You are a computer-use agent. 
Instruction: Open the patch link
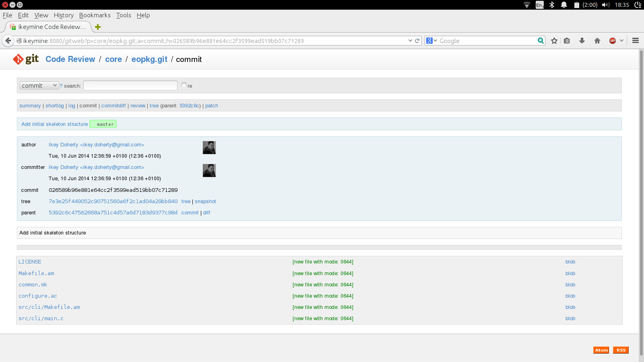point(211,106)
